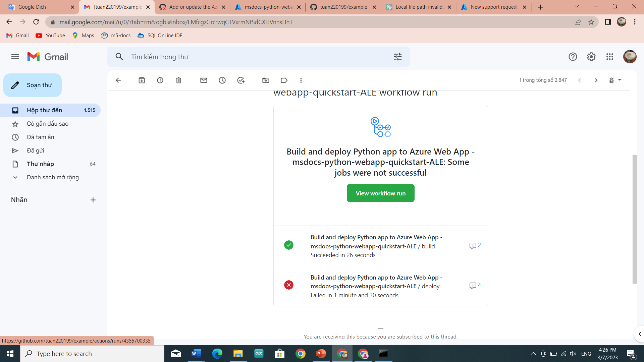Open Google Account avatar in Gmail
Screen dimensions: 644x362
630,57
